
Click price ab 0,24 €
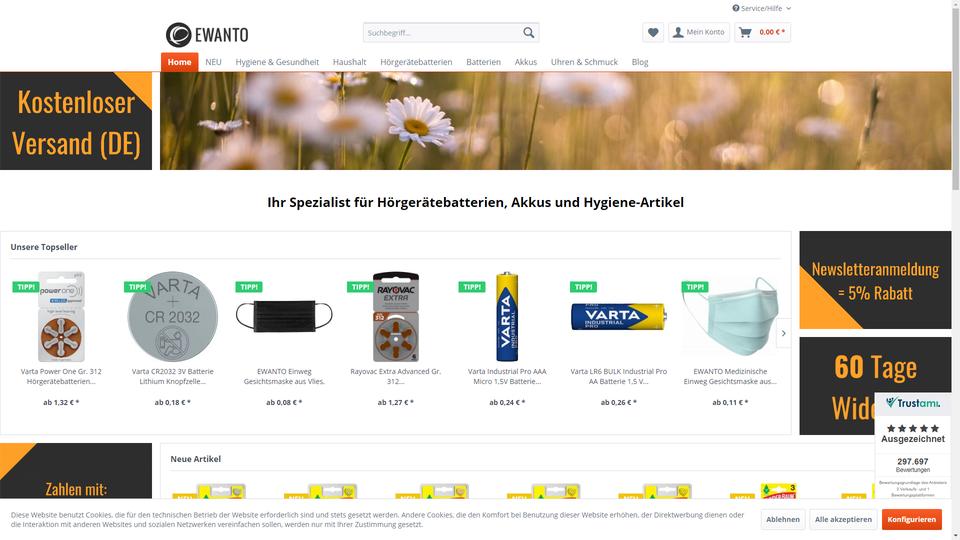pyautogui.click(x=507, y=402)
